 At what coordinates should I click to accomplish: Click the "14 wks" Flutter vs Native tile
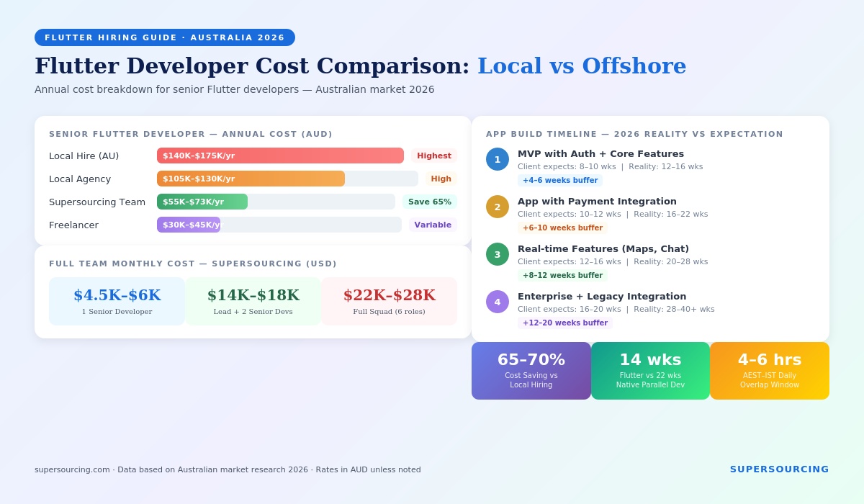point(650,371)
